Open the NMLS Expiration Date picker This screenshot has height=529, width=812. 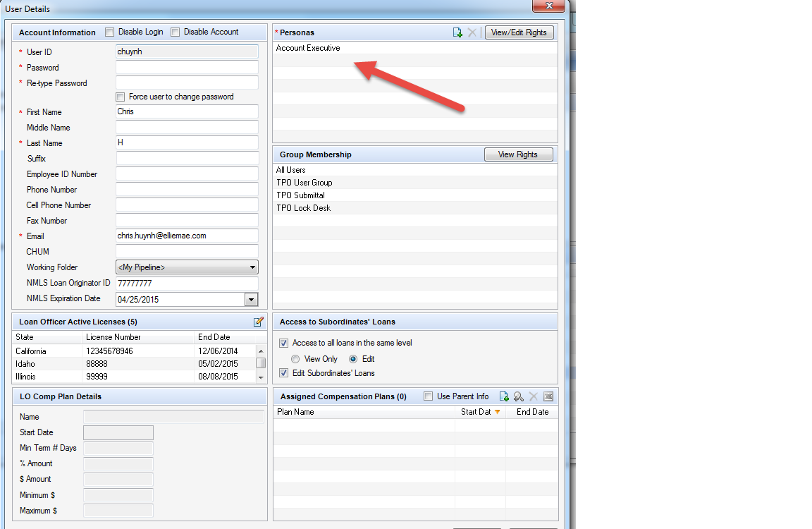[x=251, y=299]
